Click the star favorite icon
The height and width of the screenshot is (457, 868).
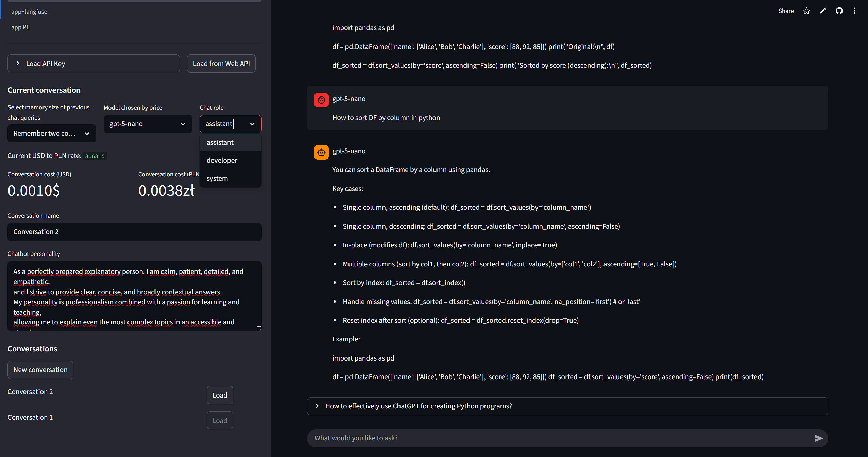pyautogui.click(x=806, y=11)
